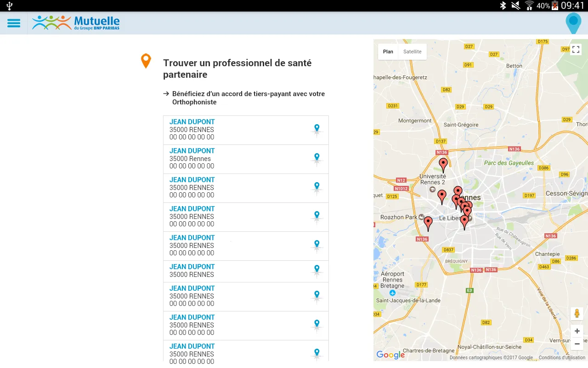Viewport: 588px width, 368px height.
Task: Tap the Roazhon Park stadium icon
Action: pyautogui.click(x=422, y=217)
